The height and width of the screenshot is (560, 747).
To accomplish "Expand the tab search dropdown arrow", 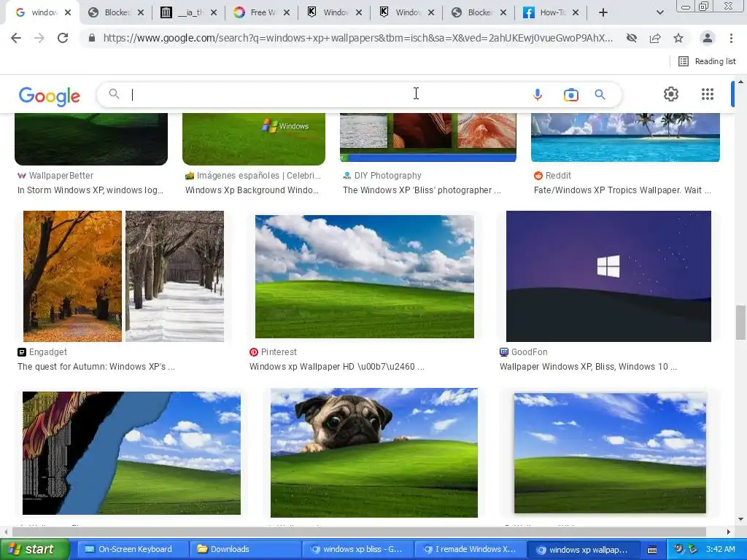I will click(659, 13).
